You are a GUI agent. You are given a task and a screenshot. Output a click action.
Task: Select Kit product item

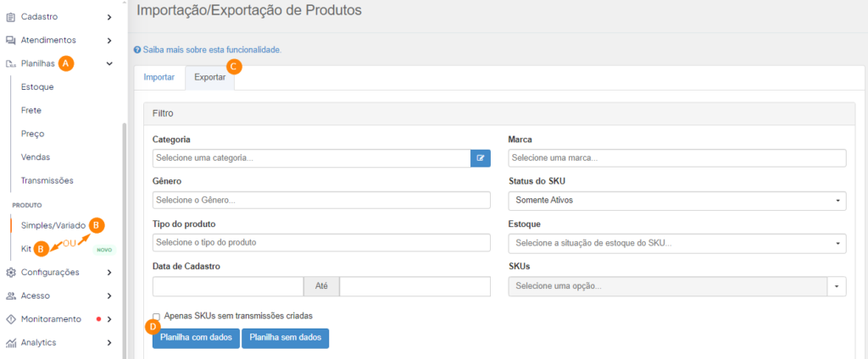click(x=25, y=249)
